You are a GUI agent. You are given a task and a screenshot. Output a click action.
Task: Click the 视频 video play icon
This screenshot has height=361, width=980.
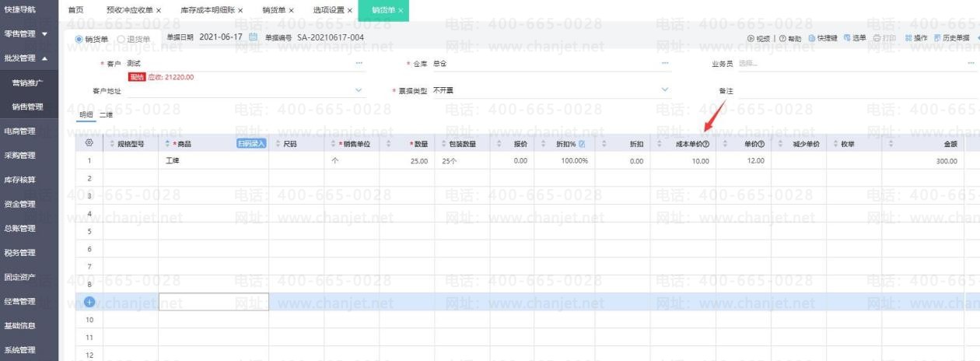pyautogui.click(x=751, y=38)
